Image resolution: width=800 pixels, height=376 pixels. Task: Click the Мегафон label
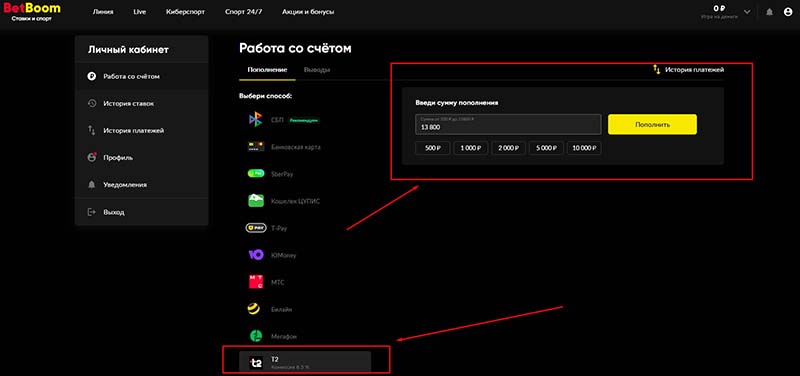point(284,336)
